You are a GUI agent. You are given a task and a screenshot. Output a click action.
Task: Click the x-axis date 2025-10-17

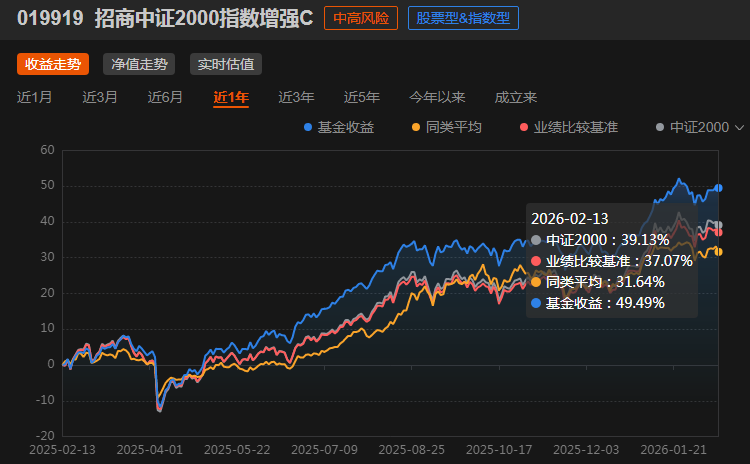tap(499, 450)
